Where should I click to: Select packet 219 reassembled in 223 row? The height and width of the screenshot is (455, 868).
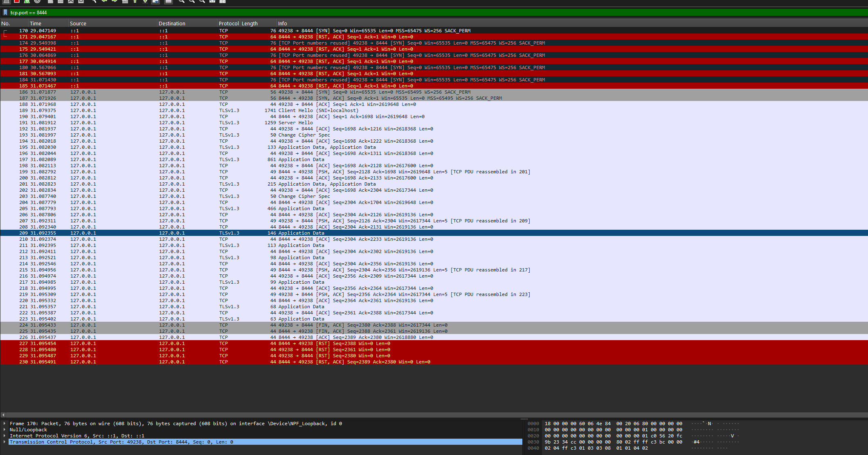pos(434,294)
